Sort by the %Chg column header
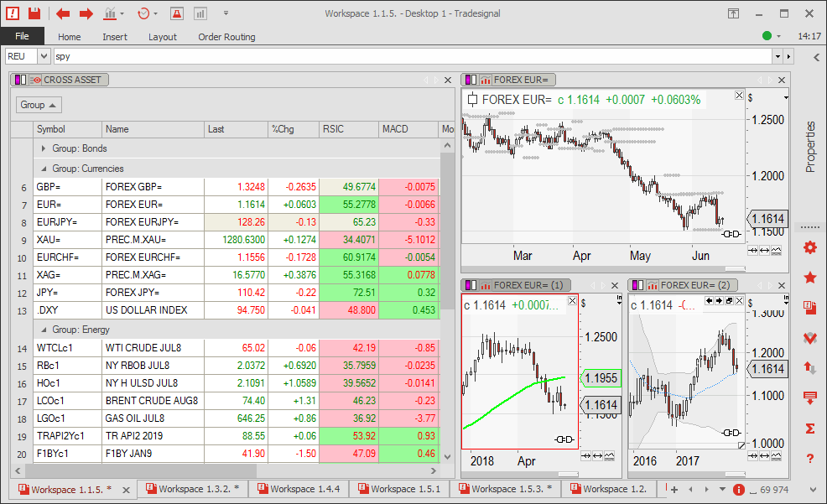Image resolution: width=827 pixels, height=504 pixels. [x=294, y=129]
